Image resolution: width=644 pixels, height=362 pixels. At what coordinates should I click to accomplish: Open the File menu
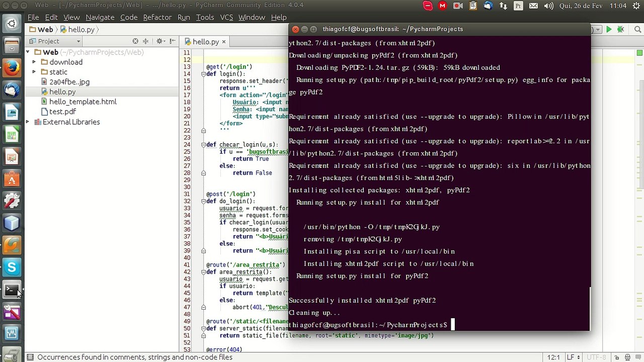pyautogui.click(x=33, y=17)
